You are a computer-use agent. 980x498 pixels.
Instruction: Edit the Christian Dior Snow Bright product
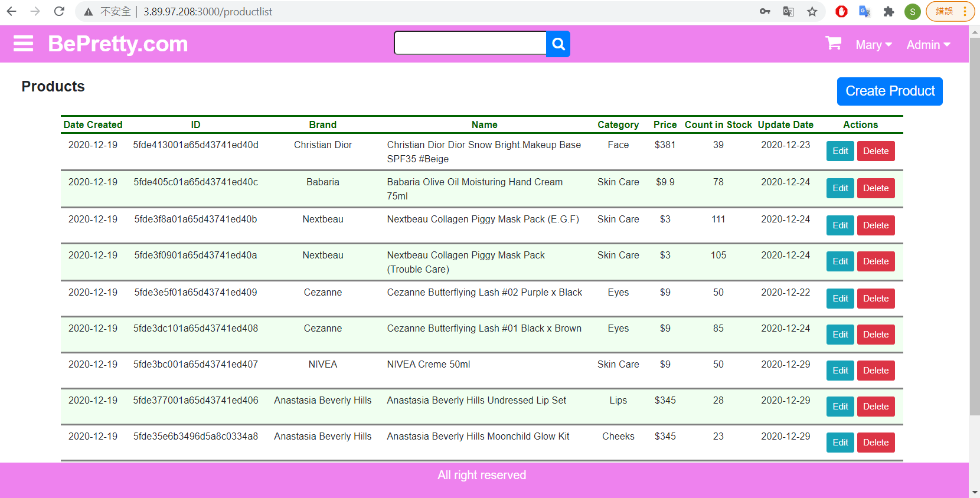point(840,151)
